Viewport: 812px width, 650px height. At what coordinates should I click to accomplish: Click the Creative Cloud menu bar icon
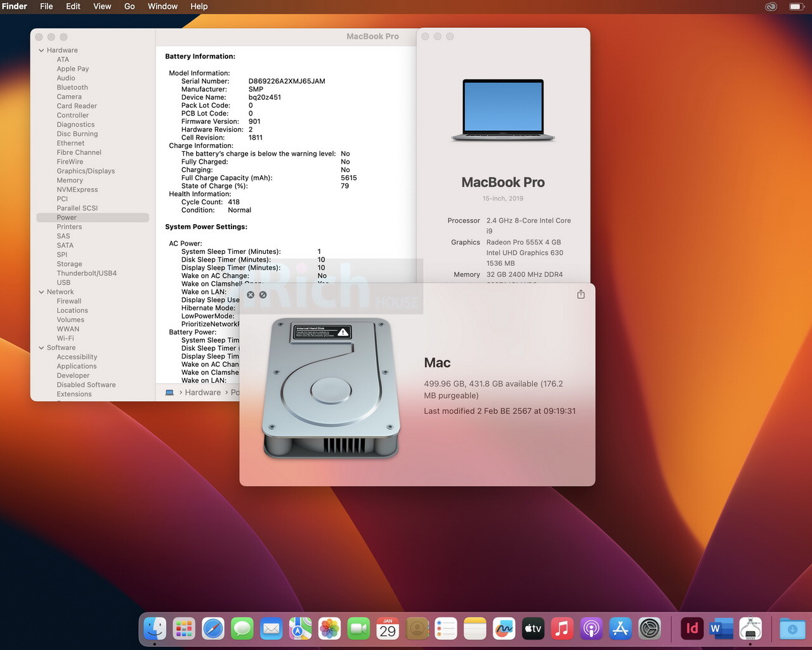coord(771,6)
